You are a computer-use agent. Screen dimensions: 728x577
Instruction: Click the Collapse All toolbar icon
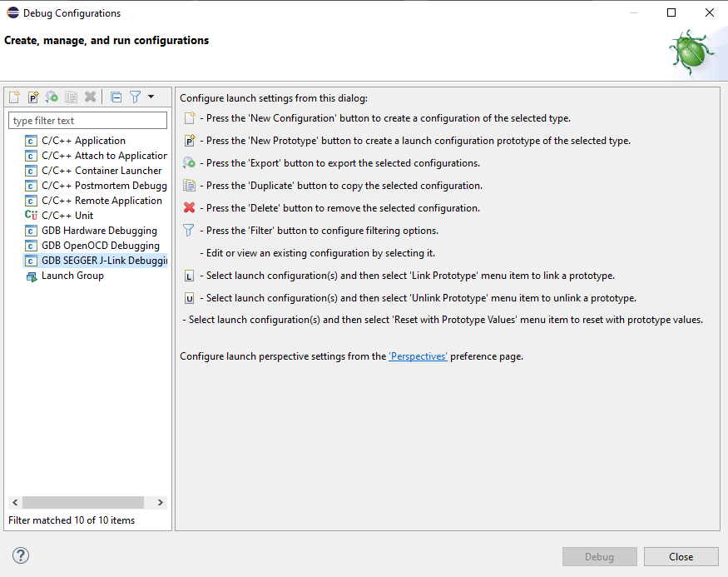pos(116,97)
